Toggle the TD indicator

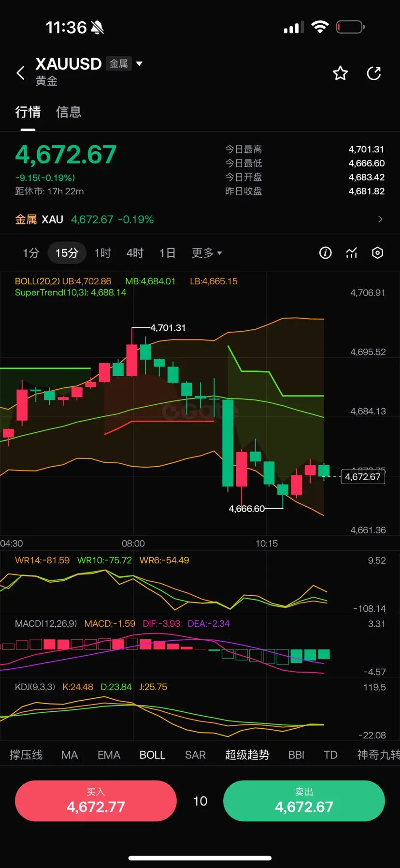pyautogui.click(x=330, y=755)
